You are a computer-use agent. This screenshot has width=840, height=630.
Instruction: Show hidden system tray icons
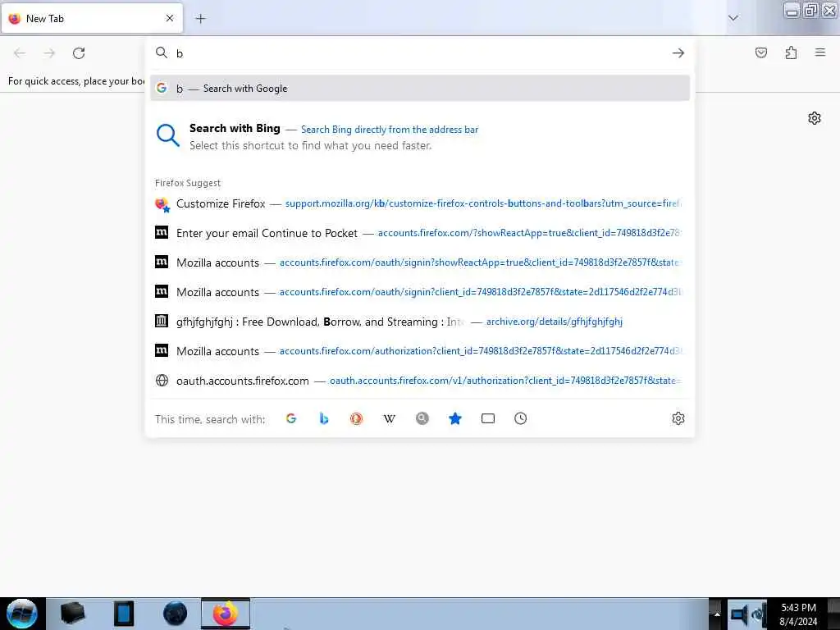click(717, 614)
